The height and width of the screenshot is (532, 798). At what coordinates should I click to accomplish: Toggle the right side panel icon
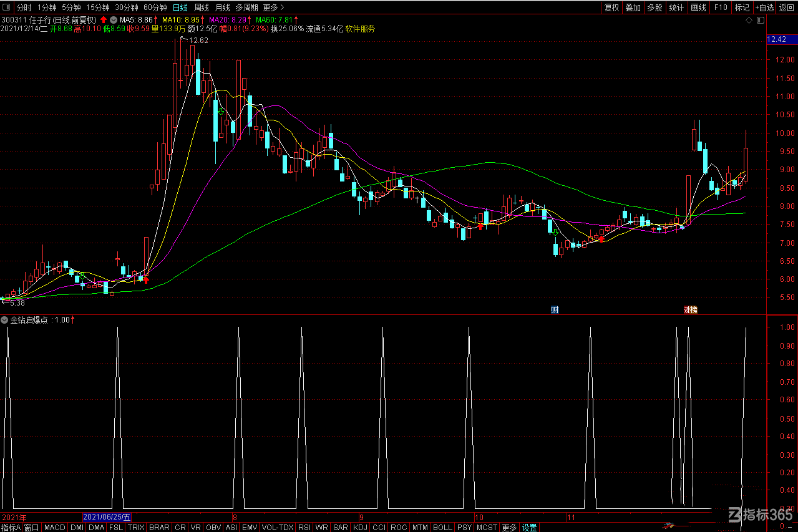coord(760,21)
